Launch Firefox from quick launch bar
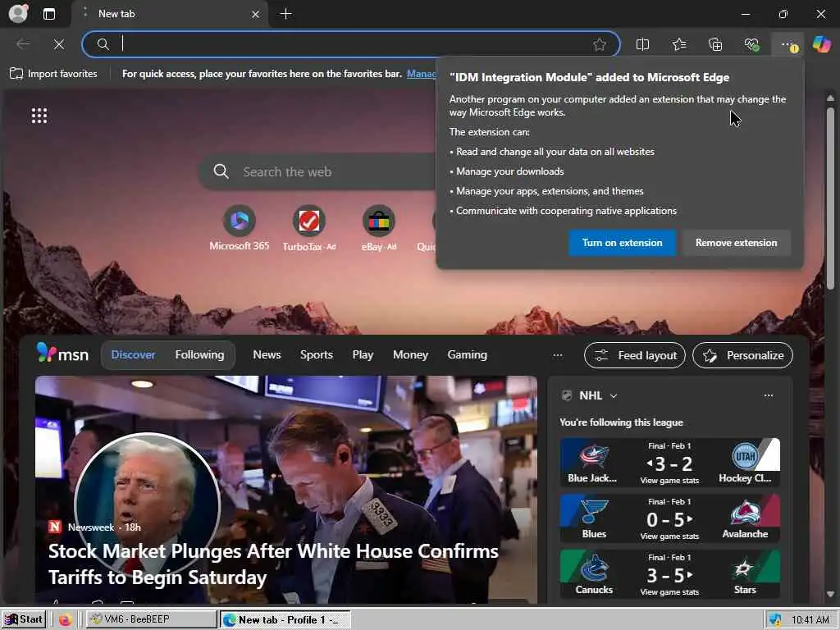The height and width of the screenshot is (630, 840). click(66, 620)
